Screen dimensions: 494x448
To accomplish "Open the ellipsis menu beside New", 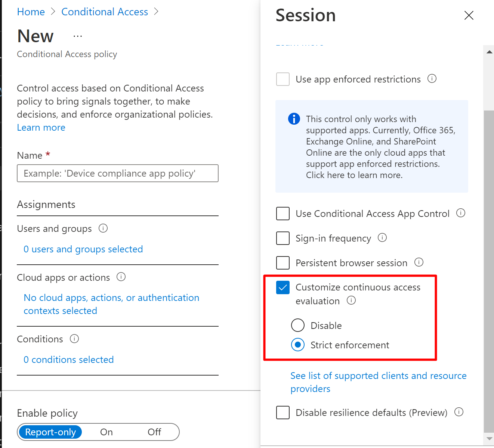I will coord(77,35).
